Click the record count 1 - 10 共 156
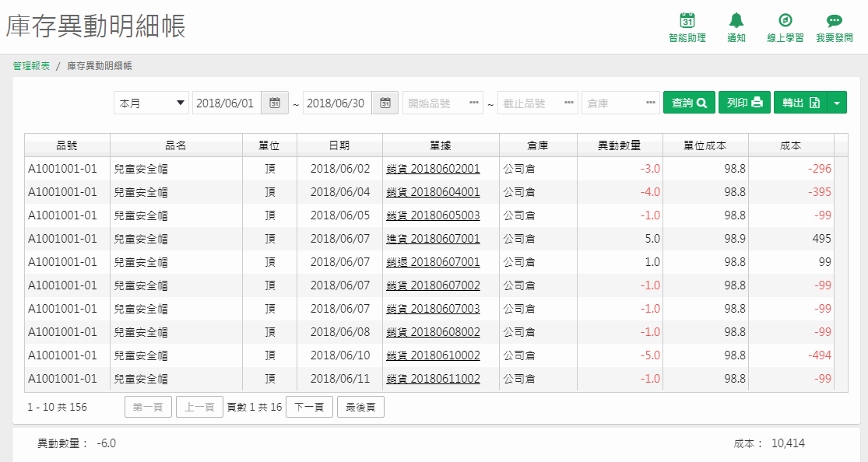Viewport: 868px width, 462px height. tap(57, 408)
